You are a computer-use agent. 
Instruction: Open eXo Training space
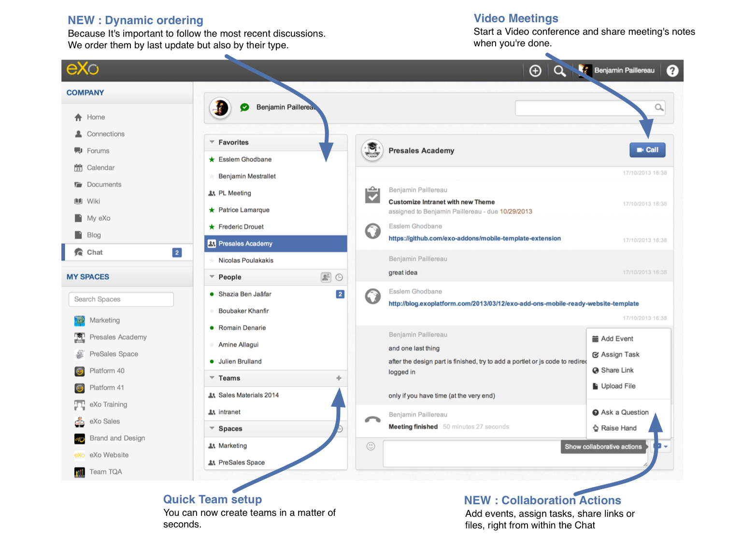(x=108, y=405)
